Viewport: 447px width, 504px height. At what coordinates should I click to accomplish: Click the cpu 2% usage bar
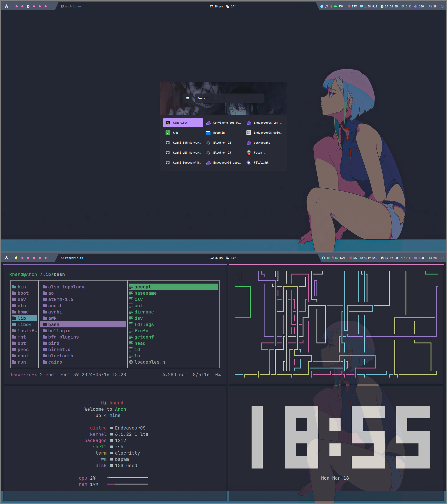point(127,478)
